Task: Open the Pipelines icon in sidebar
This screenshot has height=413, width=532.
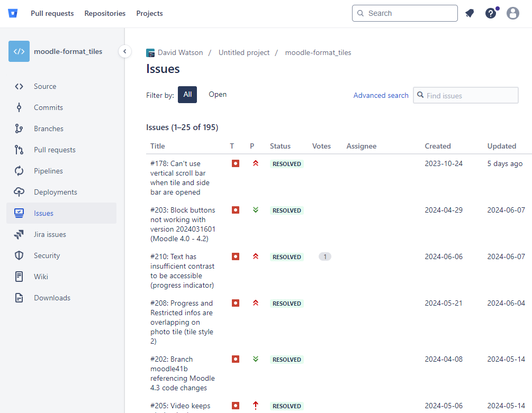Action: tap(19, 171)
